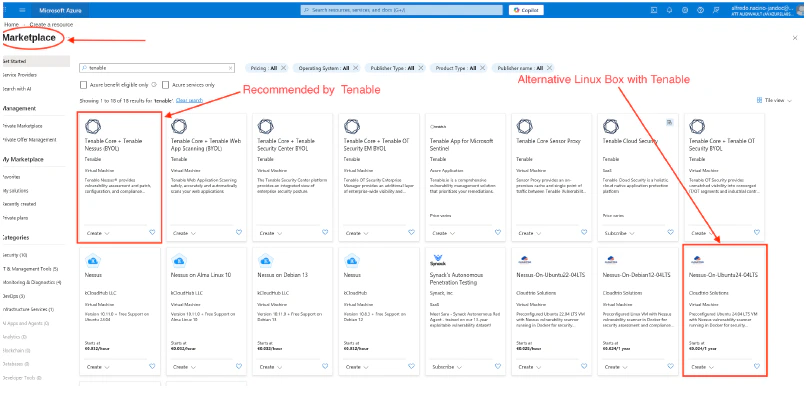
Task: Open Cloud Shell from the top bar
Action: click(654, 10)
